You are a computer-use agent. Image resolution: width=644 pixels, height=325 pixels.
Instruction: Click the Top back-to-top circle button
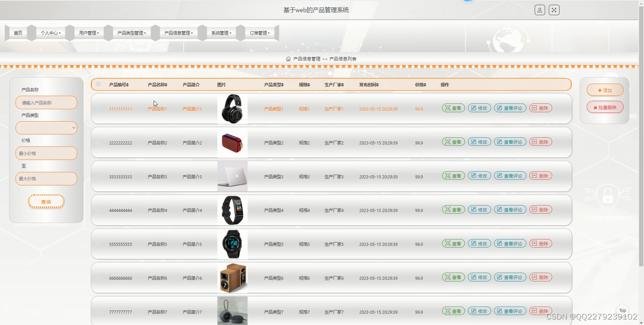point(622,310)
